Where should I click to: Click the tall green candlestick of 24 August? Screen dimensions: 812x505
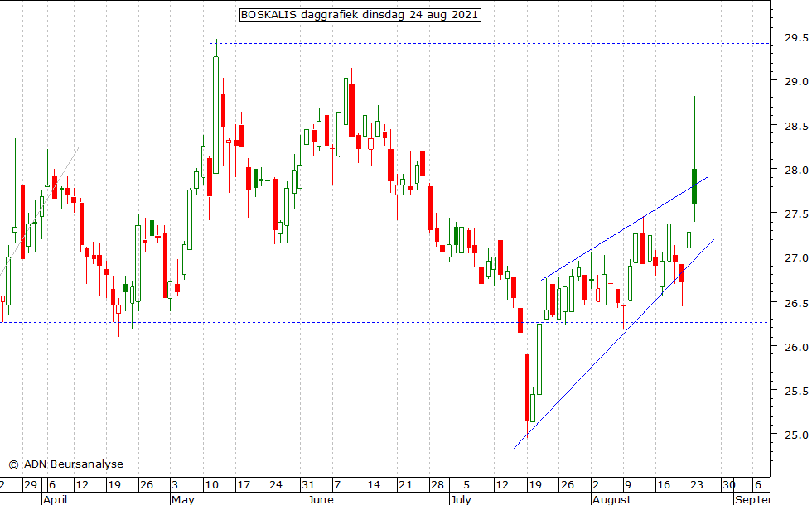tap(694, 186)
